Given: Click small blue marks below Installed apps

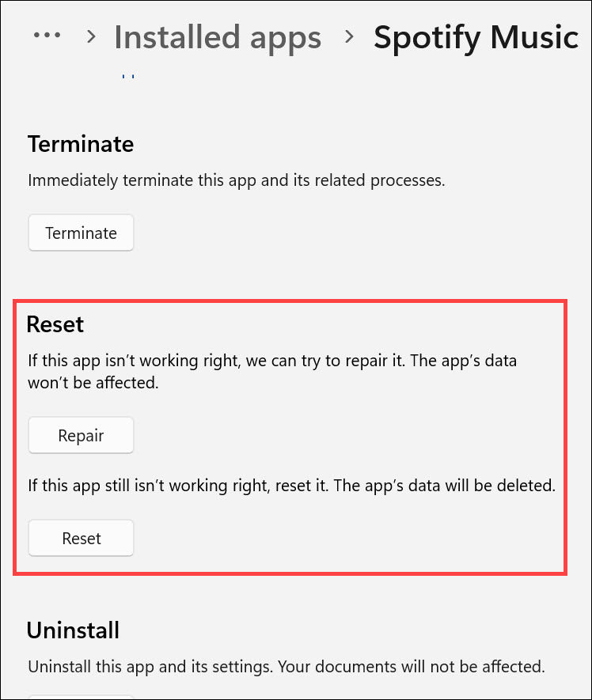Looking at the screenshot, I should click(128, 77).
